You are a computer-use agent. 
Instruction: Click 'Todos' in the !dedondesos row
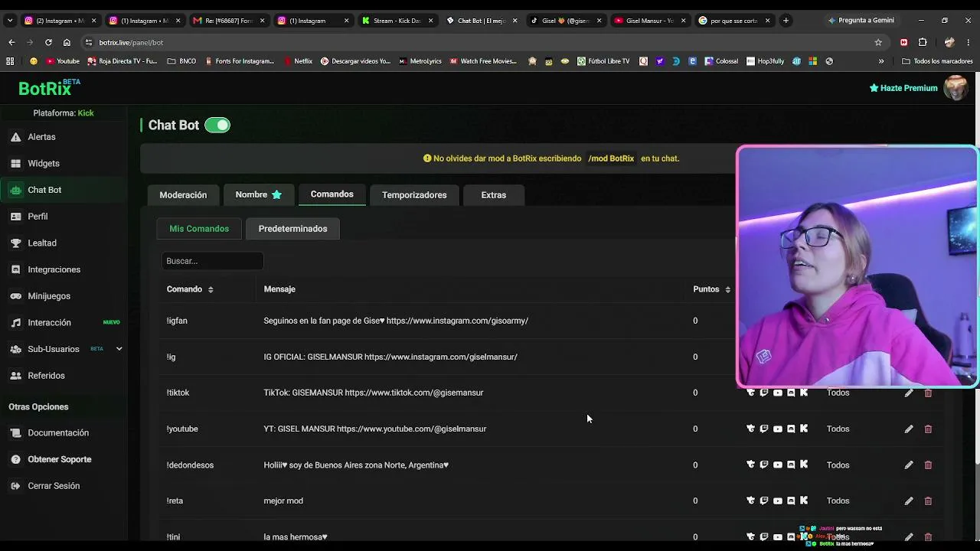pyautogui.click(x=838, y=465)
